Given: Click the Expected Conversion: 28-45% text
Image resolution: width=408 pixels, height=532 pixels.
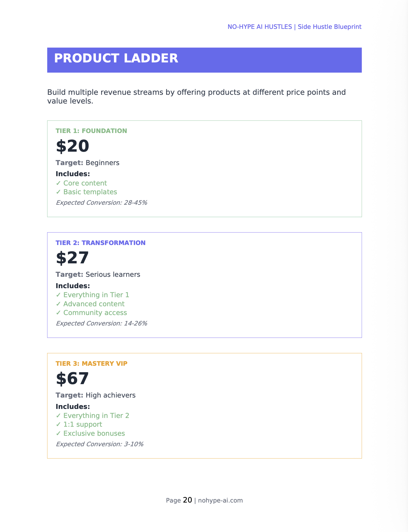Looking at the screenshot, I should pos(101,202).
